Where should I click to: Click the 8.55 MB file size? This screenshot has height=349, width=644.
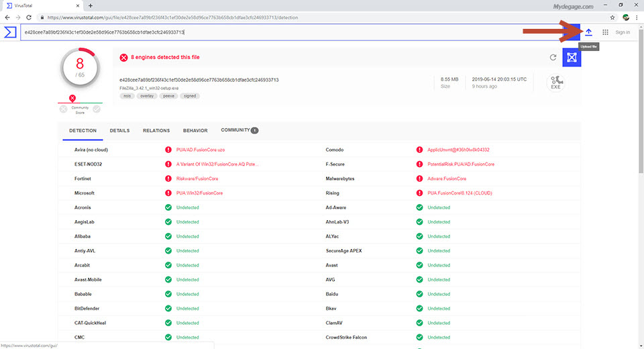click(x=449, y=79)
